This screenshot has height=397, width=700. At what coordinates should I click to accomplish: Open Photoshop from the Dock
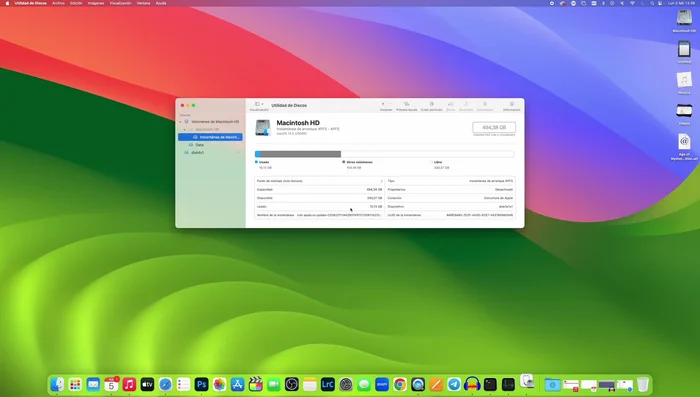[x=201, y=384]
